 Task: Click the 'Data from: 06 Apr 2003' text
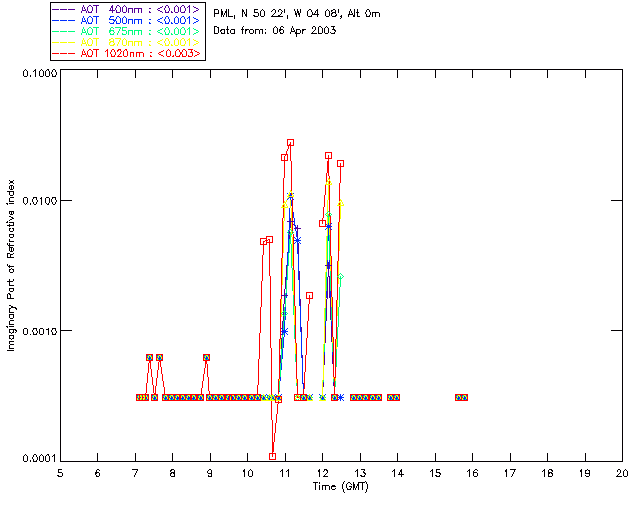pyautogui.click(x=275, y=31)
